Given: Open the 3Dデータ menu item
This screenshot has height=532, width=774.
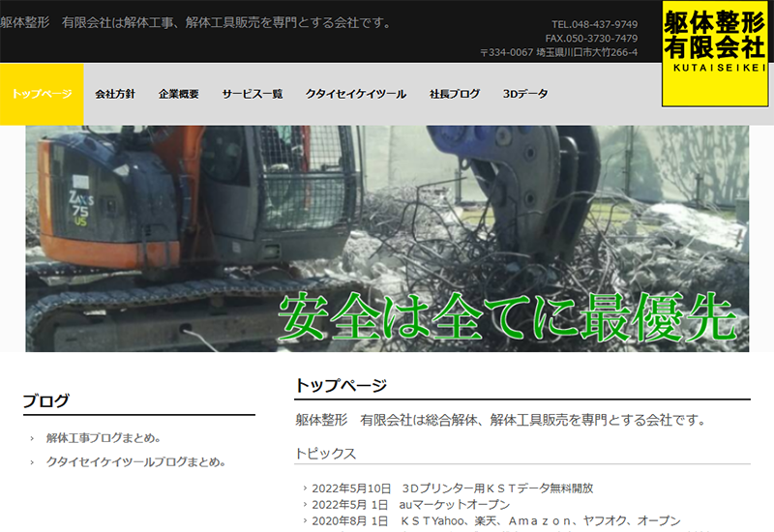Looking at the screenshot, I should coord(525,94).
